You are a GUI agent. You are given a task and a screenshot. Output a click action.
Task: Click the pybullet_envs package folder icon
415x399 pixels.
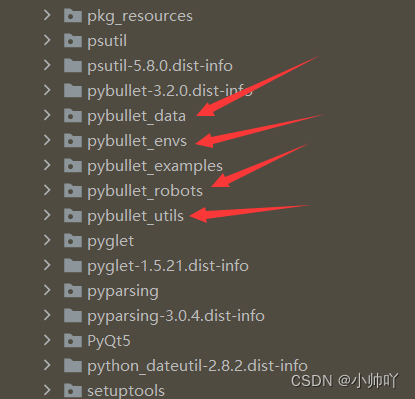pos(73,140)
